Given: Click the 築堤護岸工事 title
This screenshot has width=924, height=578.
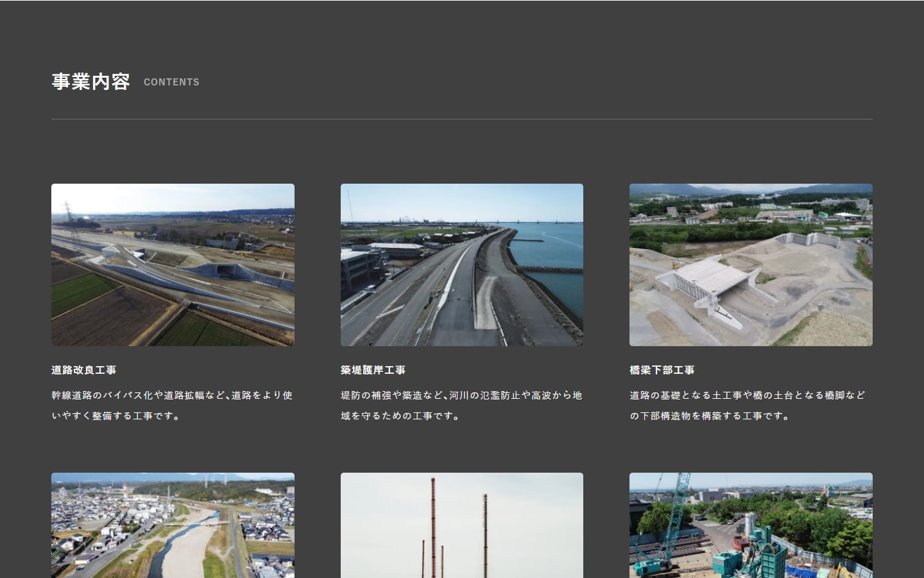Looking at the screenshot, I should point(373,370).
